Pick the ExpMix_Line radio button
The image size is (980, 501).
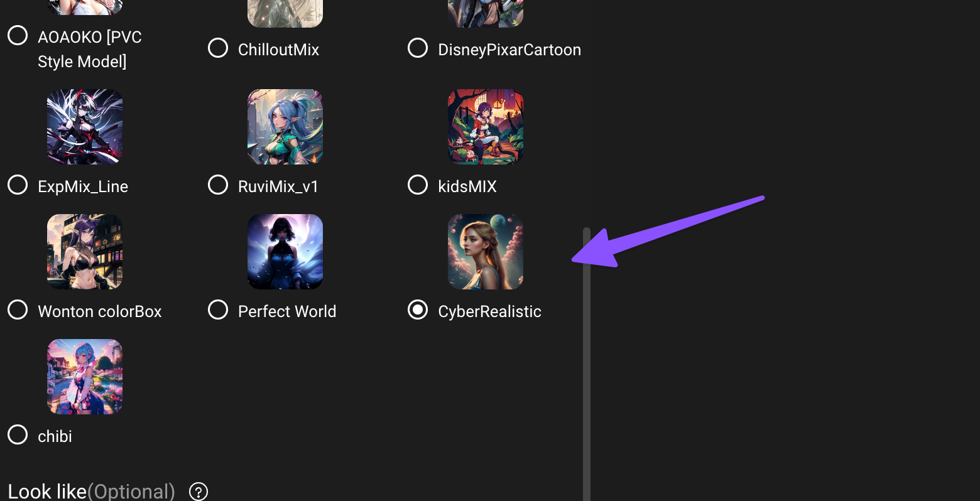(18, 185)
